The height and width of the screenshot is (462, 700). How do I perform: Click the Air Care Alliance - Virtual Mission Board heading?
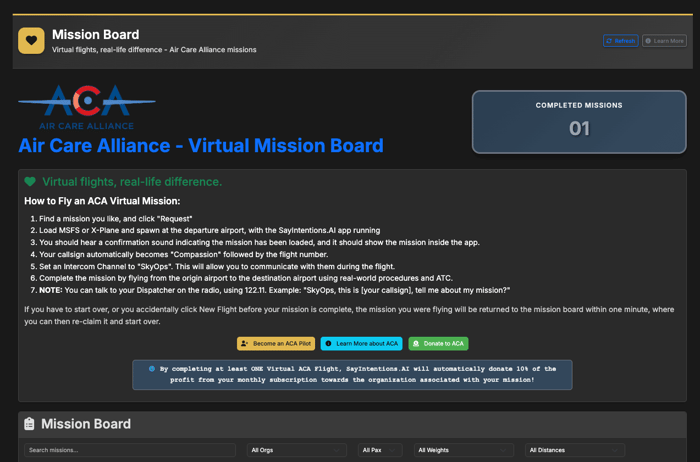pos(200,146)
